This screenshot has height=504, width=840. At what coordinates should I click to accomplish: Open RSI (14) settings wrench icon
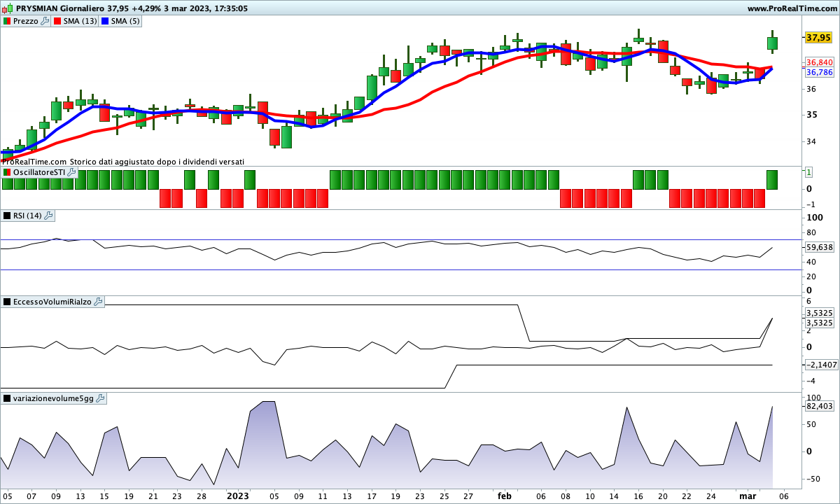[x=48, y=216]
